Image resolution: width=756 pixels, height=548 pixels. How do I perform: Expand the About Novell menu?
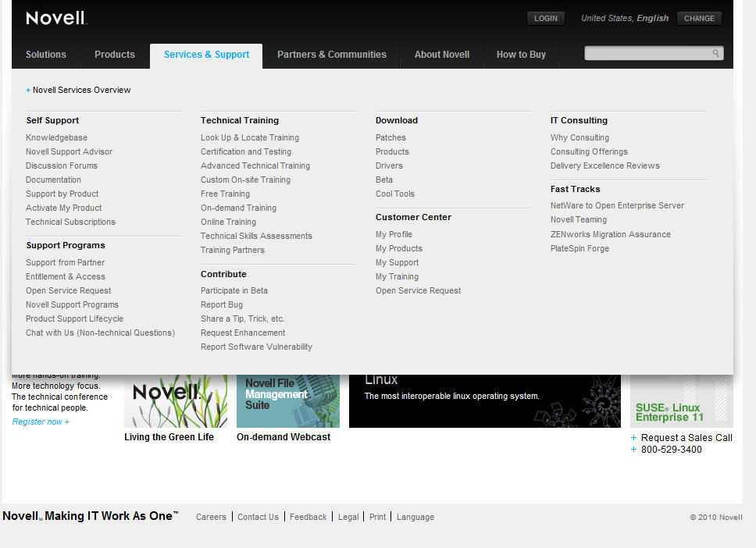click(x=442, y=55)
